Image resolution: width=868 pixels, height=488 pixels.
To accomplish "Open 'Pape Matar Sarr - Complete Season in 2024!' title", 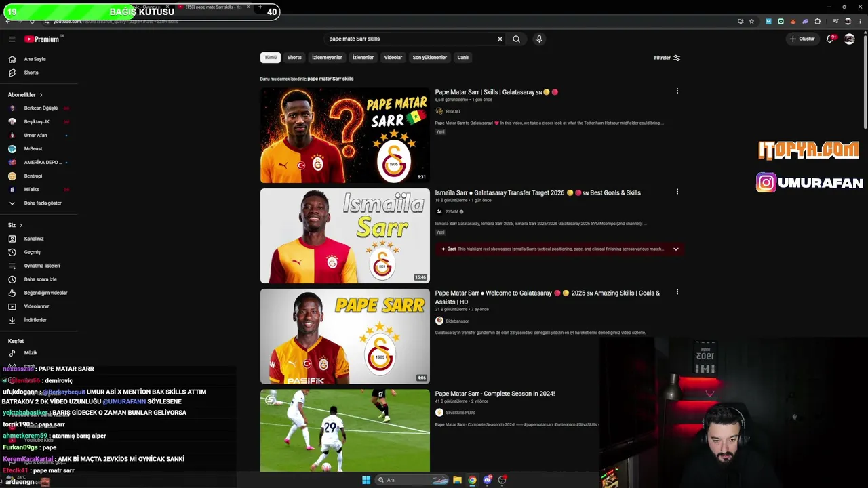I will pyautogui.click(x=495, y=394).
